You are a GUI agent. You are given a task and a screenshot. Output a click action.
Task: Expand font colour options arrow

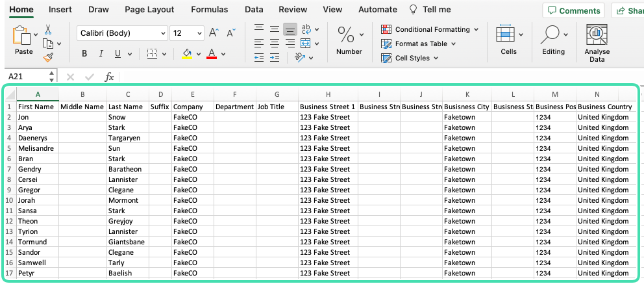[223, 54]
